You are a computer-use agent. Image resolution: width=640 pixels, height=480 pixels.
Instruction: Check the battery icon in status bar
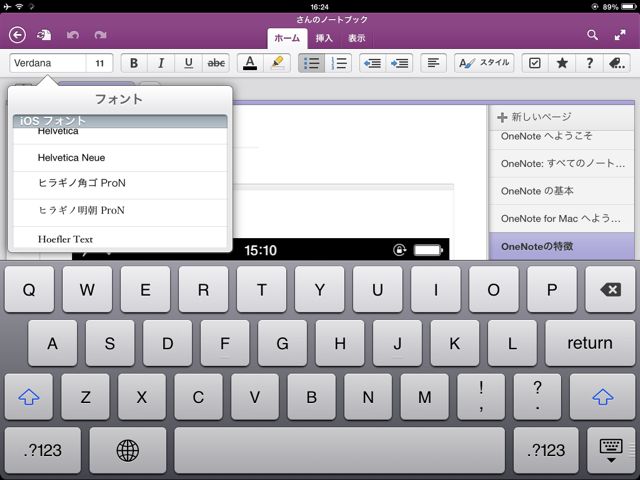(628, 7)
